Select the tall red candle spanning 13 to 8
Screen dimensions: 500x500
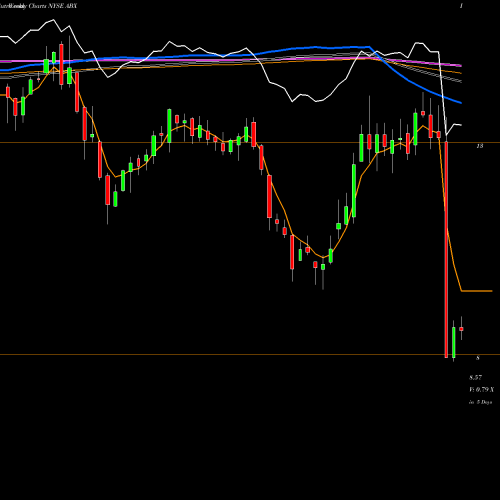446,249
